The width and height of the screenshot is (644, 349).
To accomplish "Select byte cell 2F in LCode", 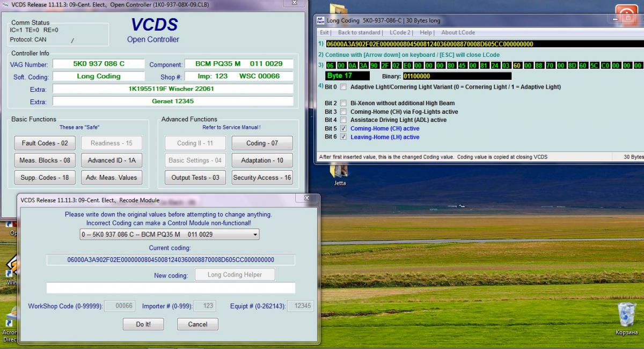I will click(385, 66).
